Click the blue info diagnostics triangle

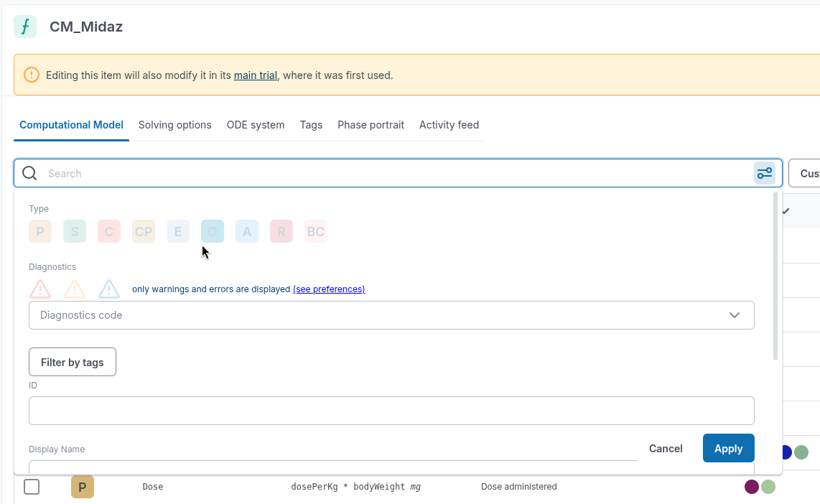(x=109, y=289)
